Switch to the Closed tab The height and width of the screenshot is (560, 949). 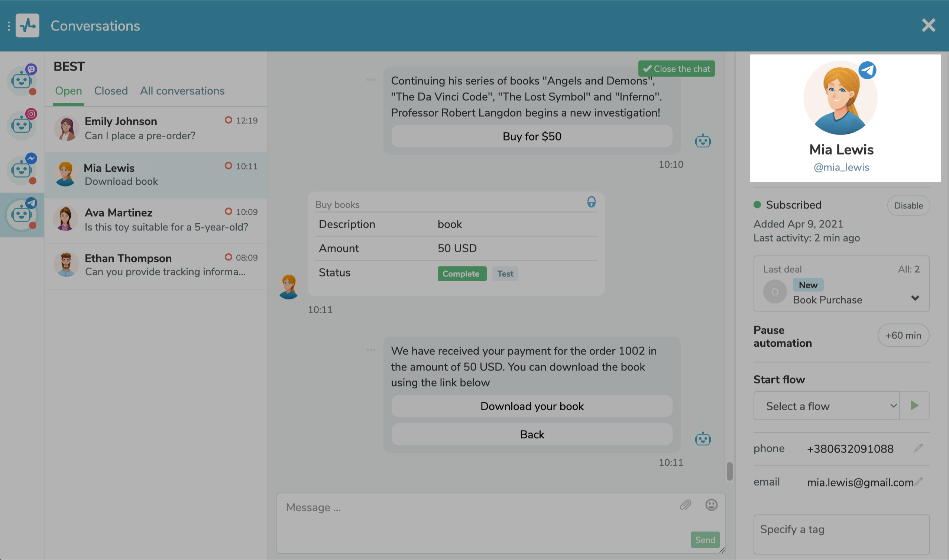[x=111, y=91]
